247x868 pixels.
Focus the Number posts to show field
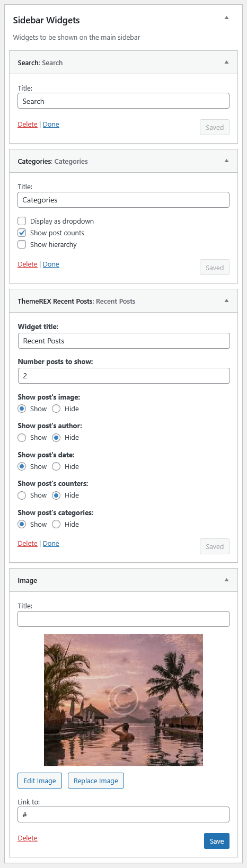click(124, 375)
